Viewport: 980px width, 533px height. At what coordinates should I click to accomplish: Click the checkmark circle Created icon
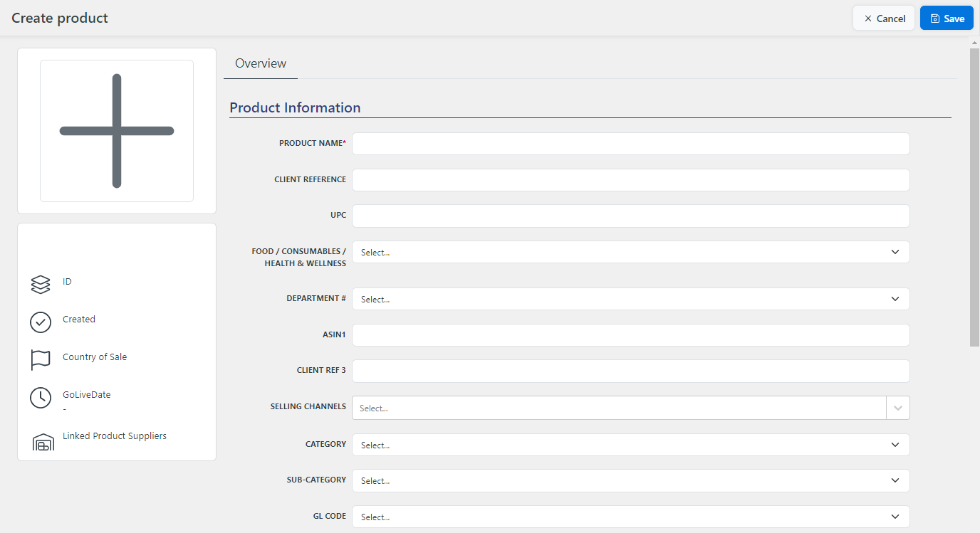tap(41, 322)
